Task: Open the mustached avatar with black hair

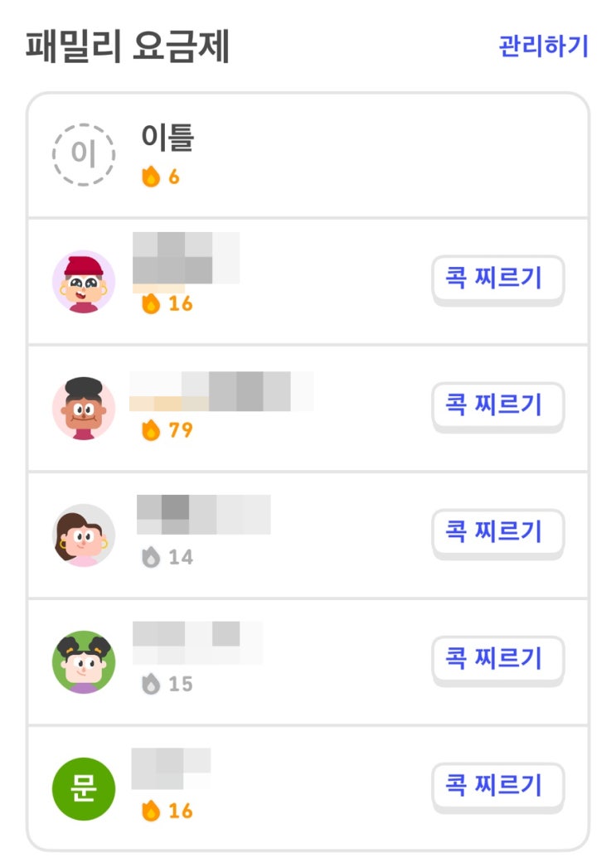Action: click(x=84, y=409)
